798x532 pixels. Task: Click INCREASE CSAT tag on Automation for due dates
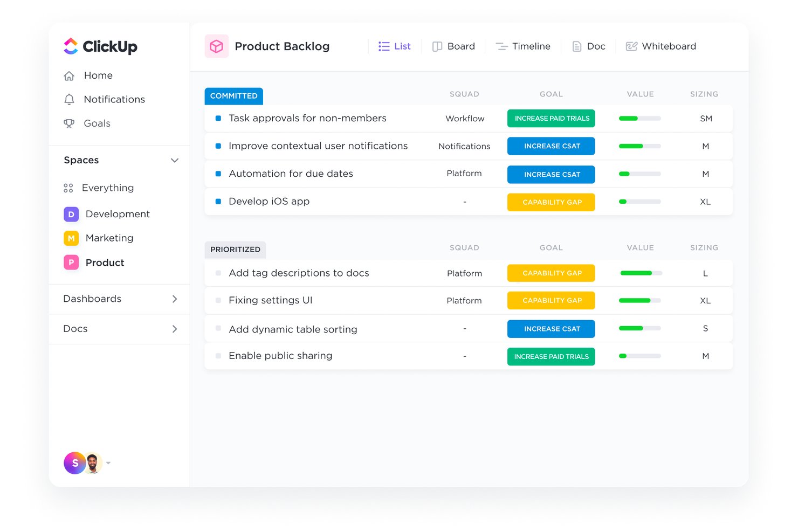551,175
